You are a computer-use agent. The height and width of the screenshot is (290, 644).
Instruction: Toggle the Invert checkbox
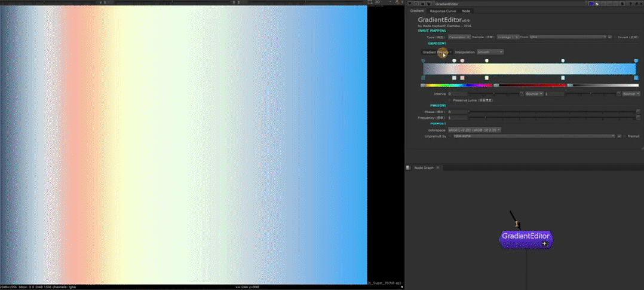(615, 37)
